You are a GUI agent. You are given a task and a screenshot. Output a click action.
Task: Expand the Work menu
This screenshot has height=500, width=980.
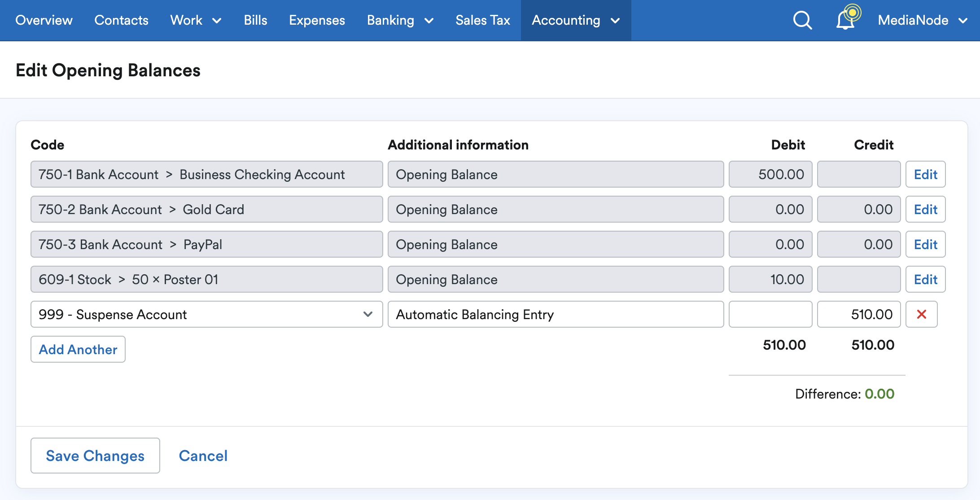click(x=196, y=20)
